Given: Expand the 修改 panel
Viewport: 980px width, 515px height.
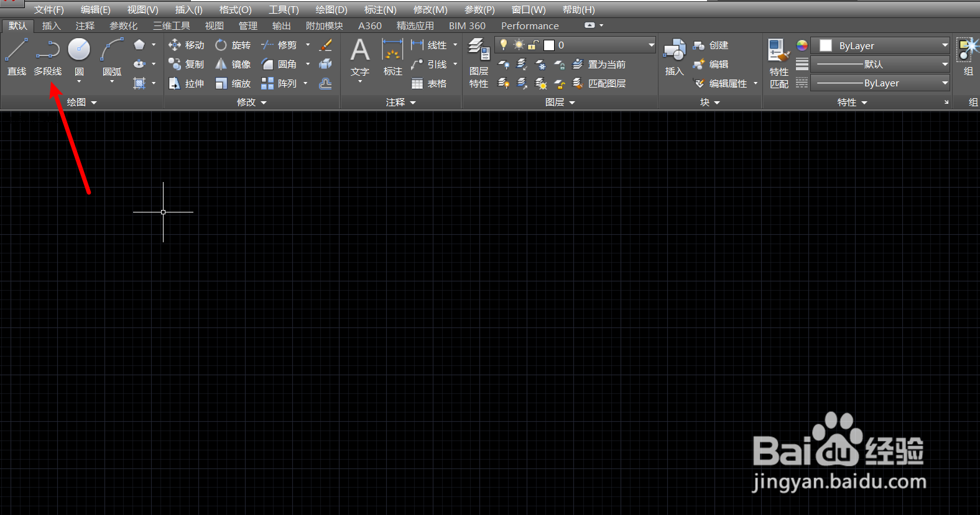Looking at the screenshot, I should tap(252, 103).
